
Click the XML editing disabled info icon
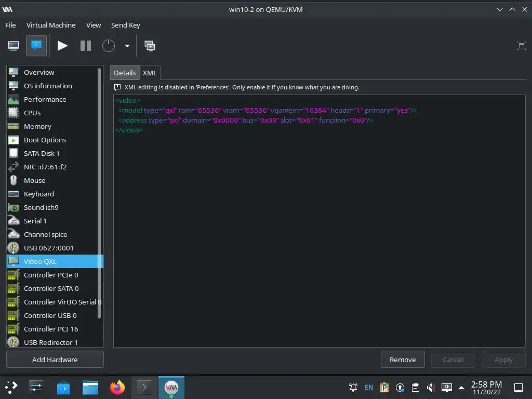click(117, 87)
